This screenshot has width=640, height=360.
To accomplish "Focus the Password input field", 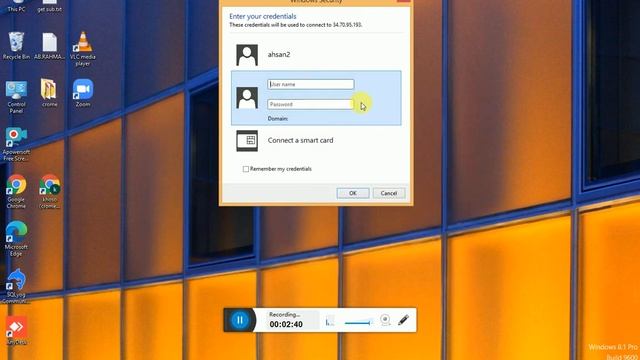I will pos(311,104).
